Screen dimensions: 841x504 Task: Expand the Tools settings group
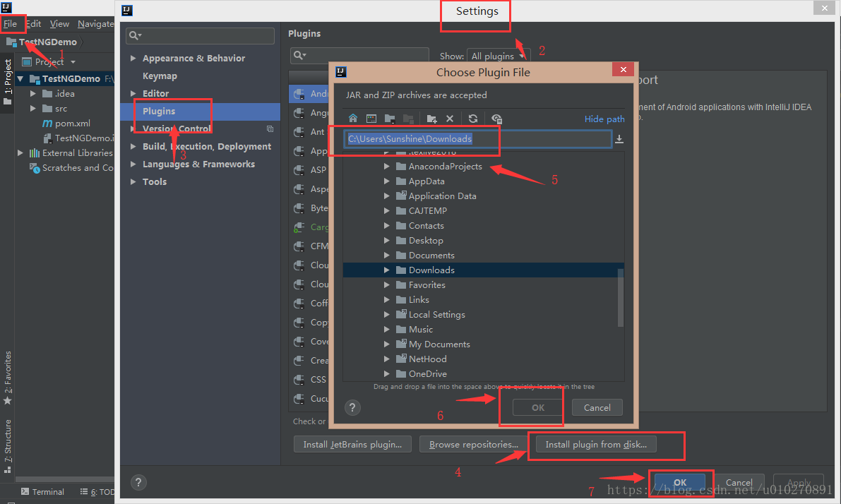pos(133,181)
